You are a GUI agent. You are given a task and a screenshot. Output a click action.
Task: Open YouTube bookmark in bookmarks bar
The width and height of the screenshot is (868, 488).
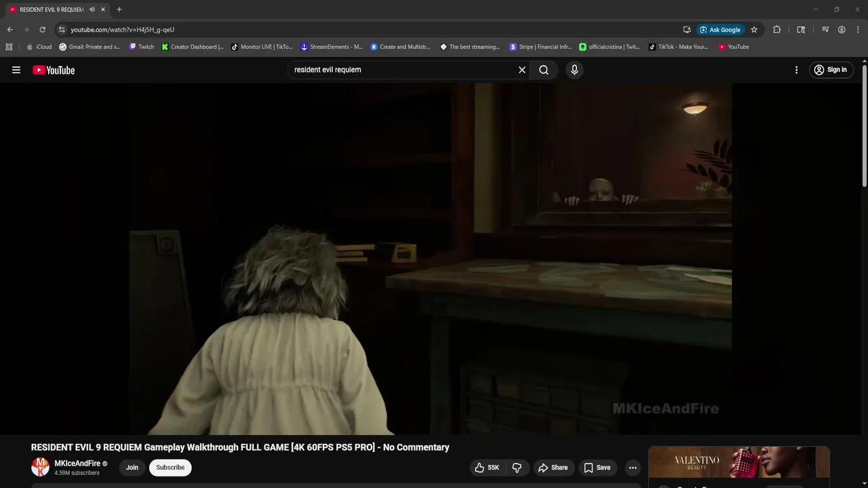click(734, 47)
